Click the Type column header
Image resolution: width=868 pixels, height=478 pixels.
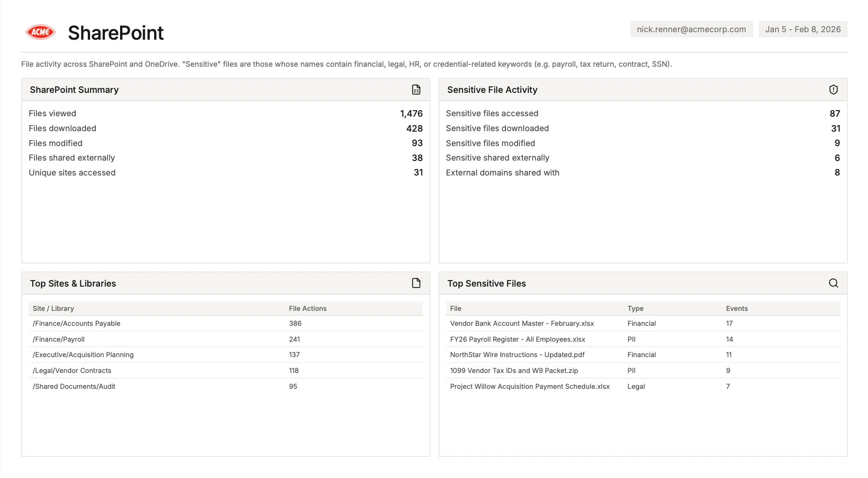[x=635, y=309]
